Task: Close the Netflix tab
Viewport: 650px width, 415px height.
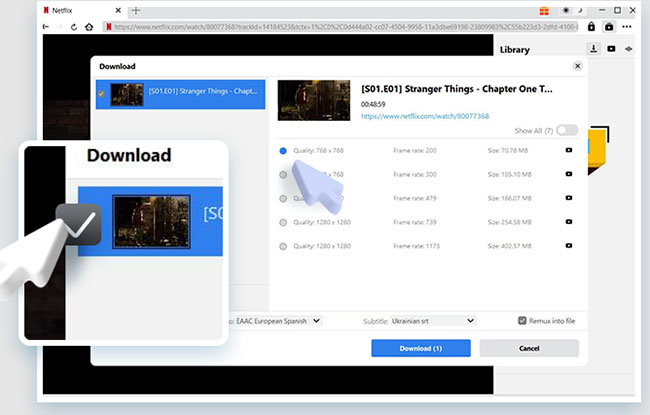Action: (x=118, y=10)
